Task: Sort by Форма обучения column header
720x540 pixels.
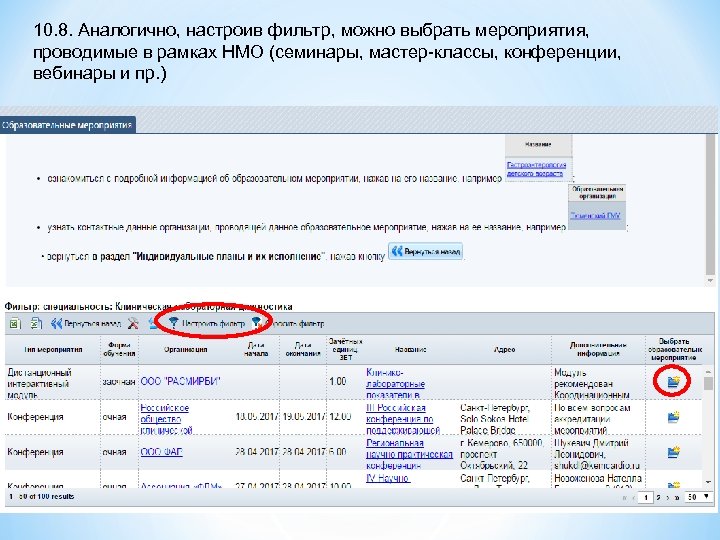Action: pyautogui.click(x=119, y=349)
